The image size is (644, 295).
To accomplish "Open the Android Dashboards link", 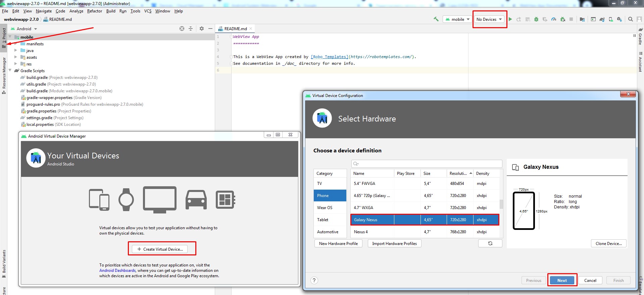I will click(x=117, y=271).
